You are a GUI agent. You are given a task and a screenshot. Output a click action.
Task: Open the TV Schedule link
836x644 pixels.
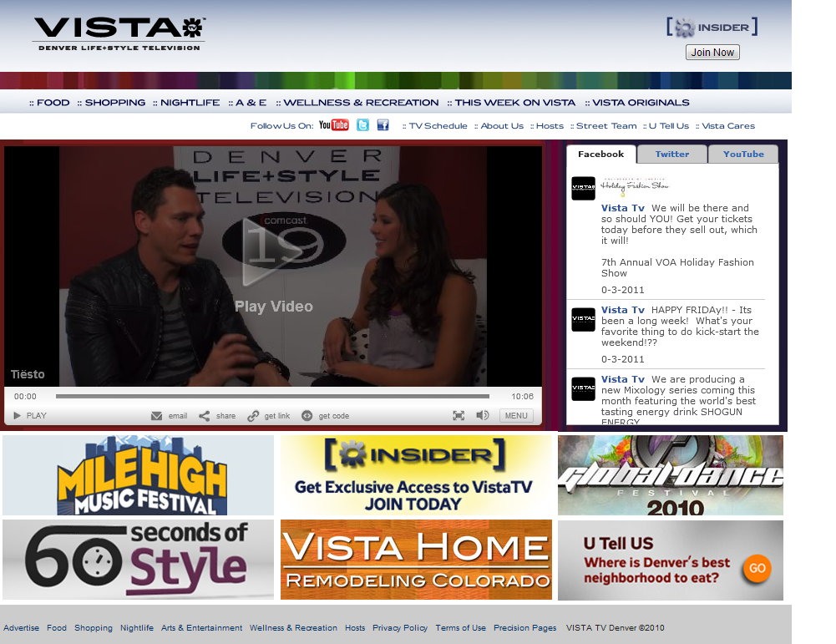point(435,126)
